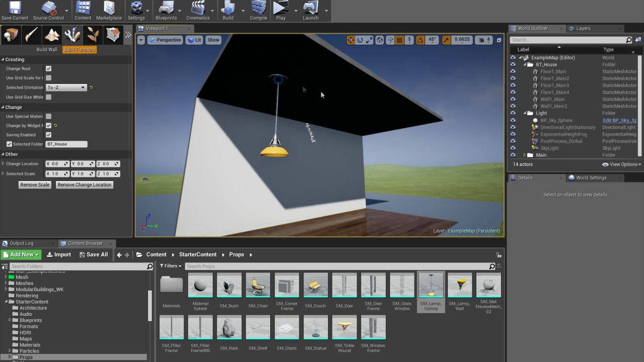This screenshot has width=644, height=362.
Task: Hide Floor1_Main using its eye icon
Action: click(513, 71)
